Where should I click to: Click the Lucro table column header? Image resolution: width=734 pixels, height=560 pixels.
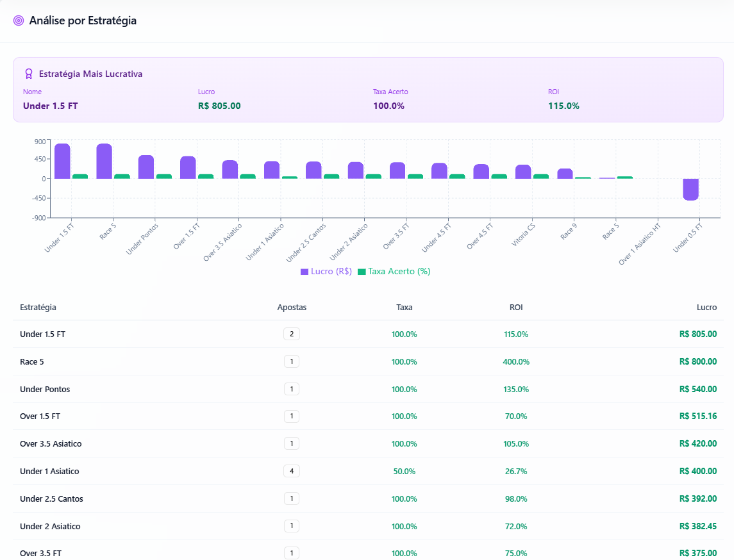tap(706, 308)
